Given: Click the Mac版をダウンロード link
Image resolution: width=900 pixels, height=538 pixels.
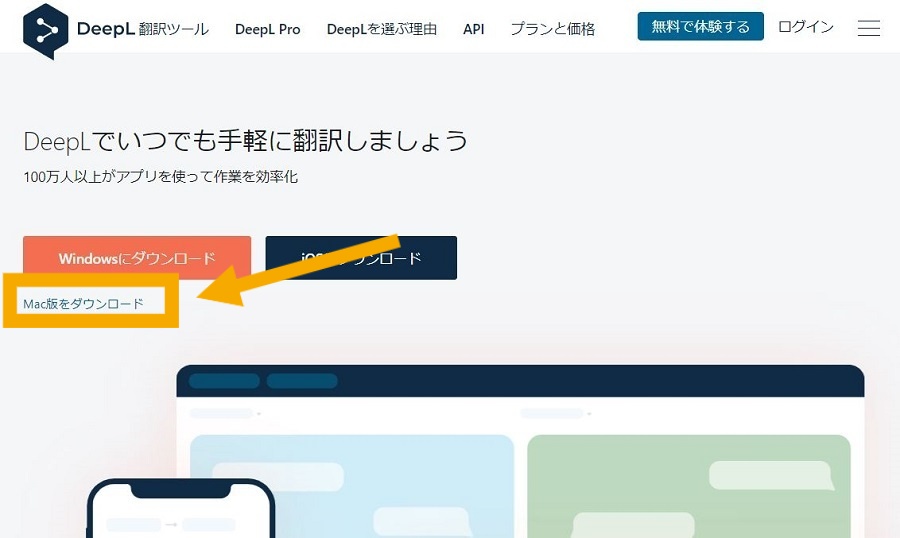Looking at the screenshot, I should click(84, 304).
